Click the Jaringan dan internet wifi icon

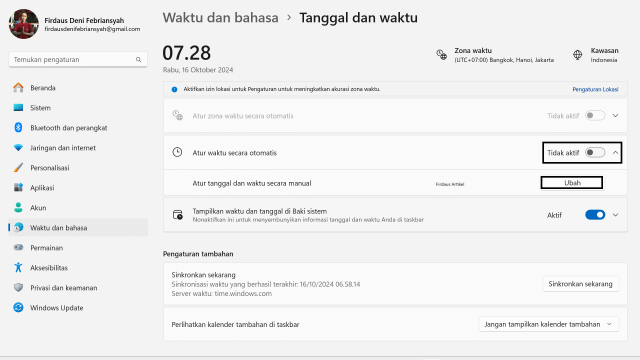pyautogui.click(x=18, y=148)
